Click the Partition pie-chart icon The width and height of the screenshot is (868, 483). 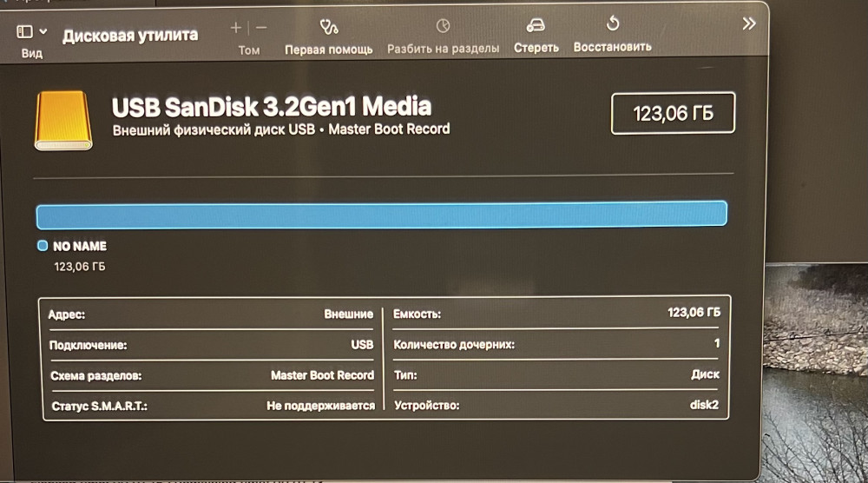tap(443, 26)
